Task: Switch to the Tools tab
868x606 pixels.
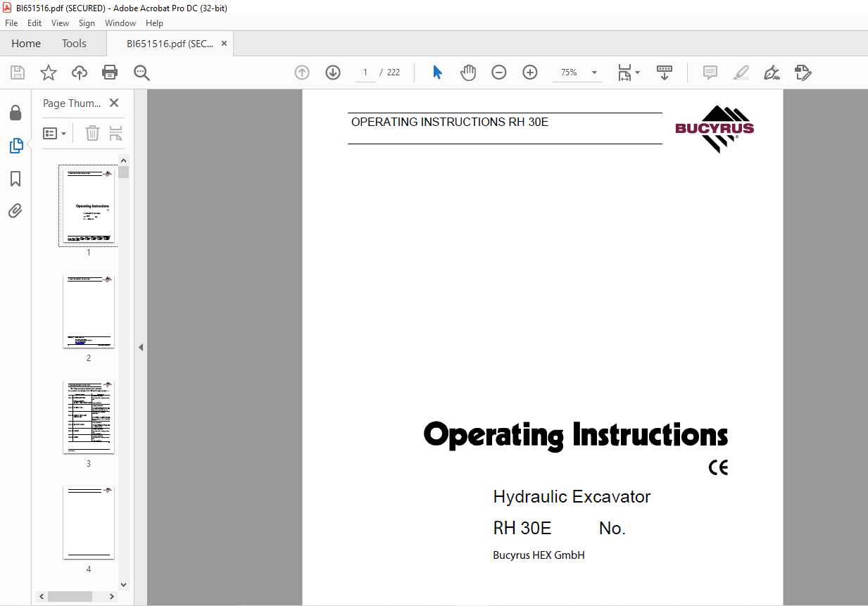Action: (74, 44)
